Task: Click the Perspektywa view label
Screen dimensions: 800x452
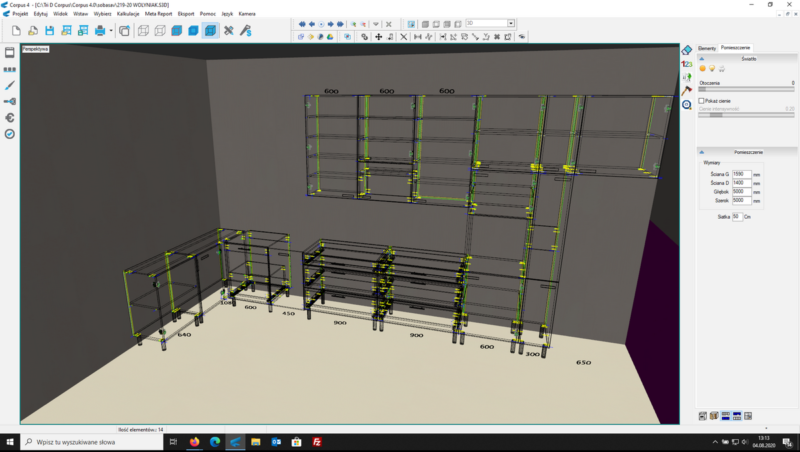Action: pyautogui.click(x=35, y=48)
